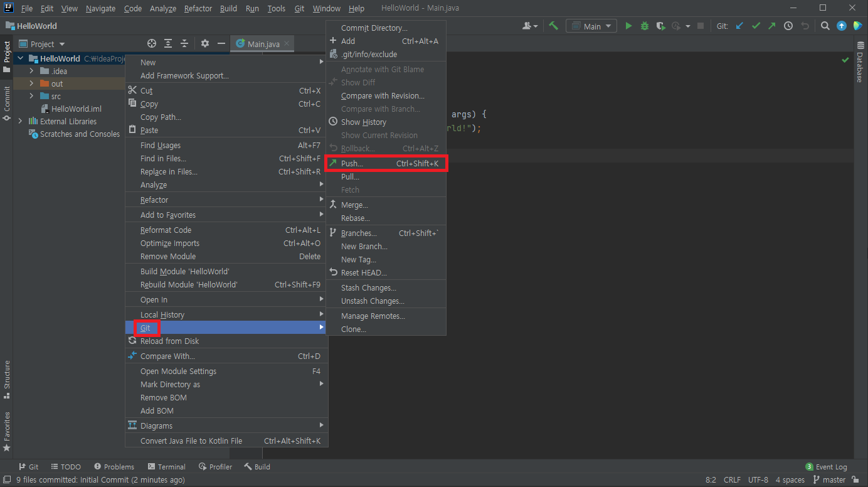Choose Commit Directory... in Git submenu

tap(386, 28)
